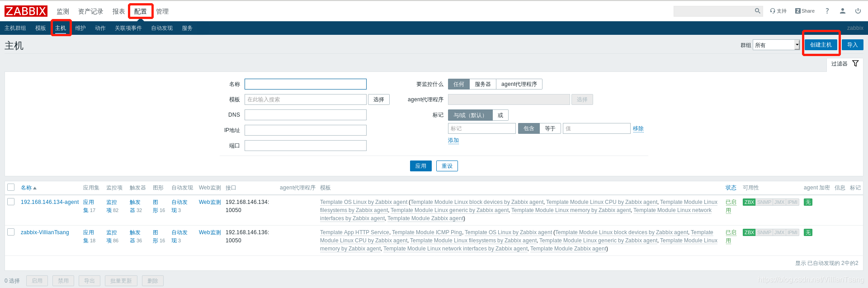Tick the select-all hosts checkbox

[x=11, y=187]
